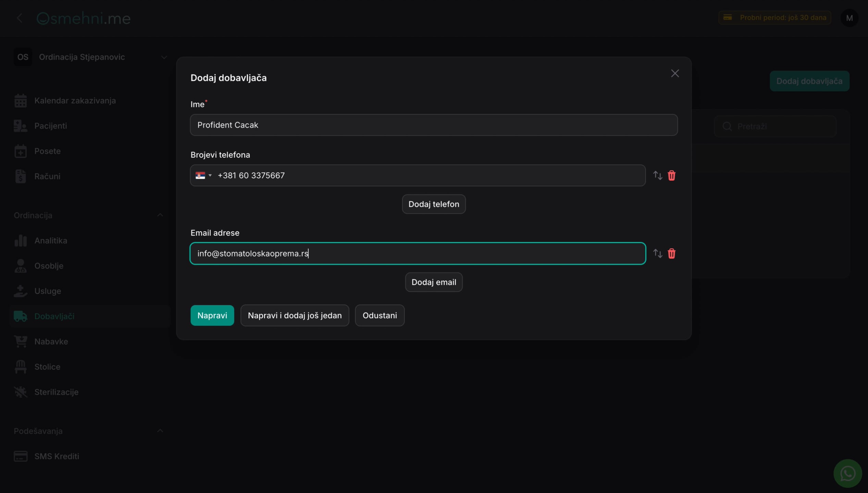Viewport: 868px width, 493px height.
Task: Open user avatar M menu
Action: pyautogui.click(x=849, y=18)
